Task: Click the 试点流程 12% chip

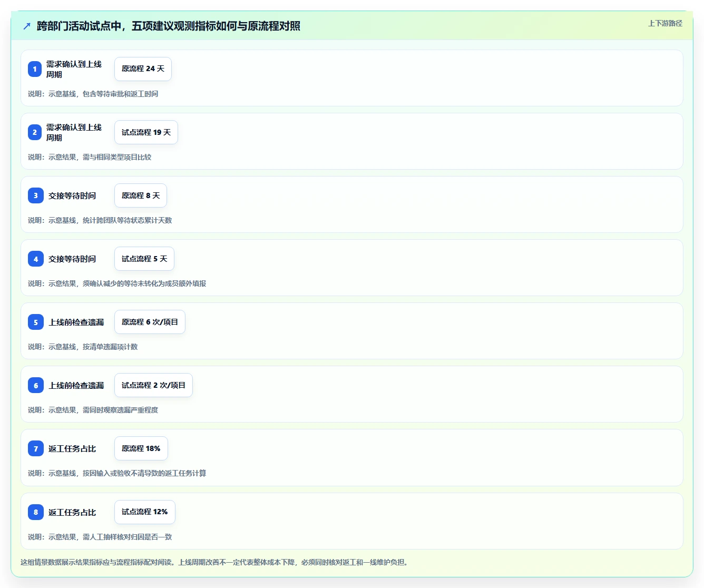Action: click(x=145, y=512)
